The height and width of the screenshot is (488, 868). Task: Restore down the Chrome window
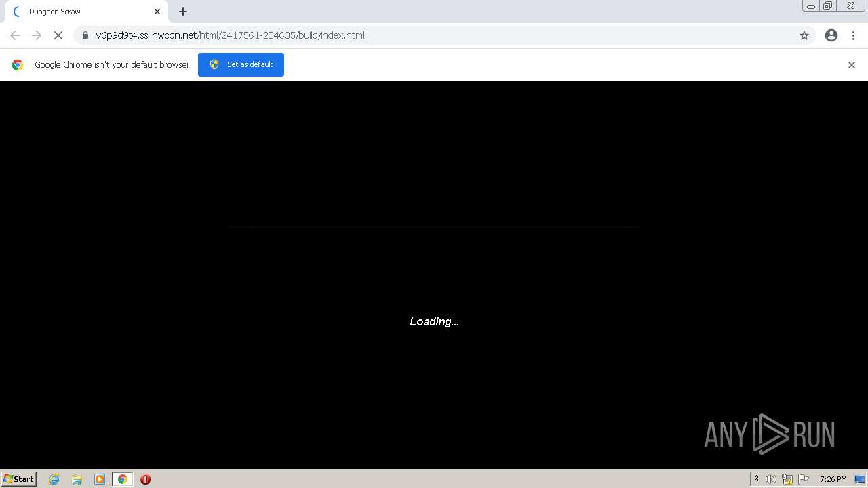pos(828,6)
